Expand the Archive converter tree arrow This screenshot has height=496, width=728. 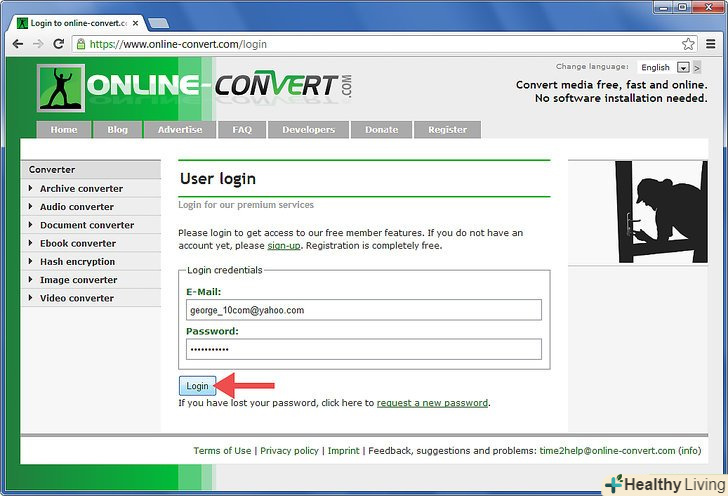(x=31, y=188)
